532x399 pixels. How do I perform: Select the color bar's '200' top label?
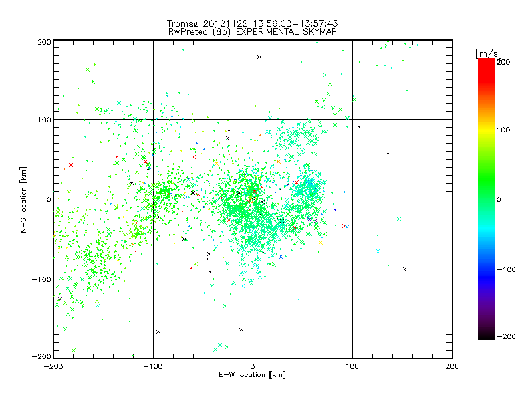coord(503,62)
